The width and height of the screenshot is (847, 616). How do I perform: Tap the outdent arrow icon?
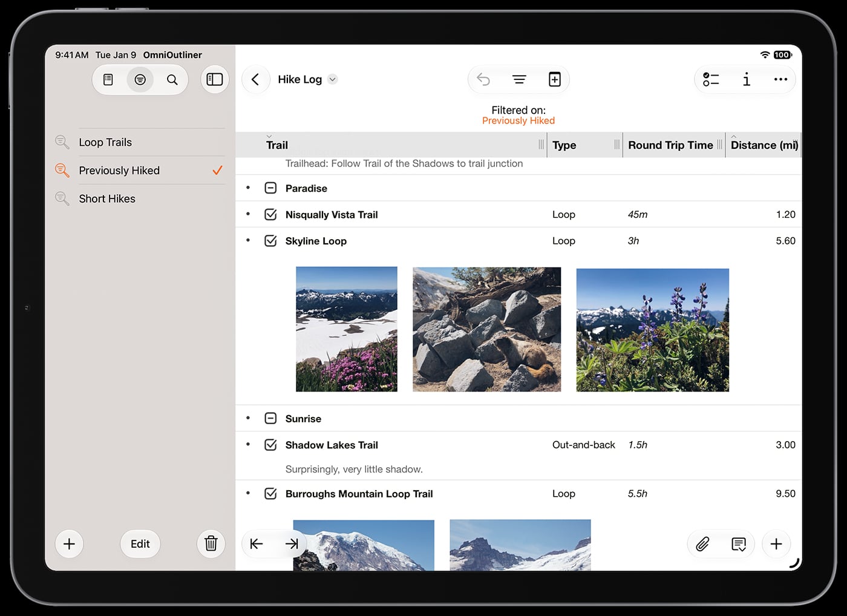pyautogui.click(x=257, y=544)
